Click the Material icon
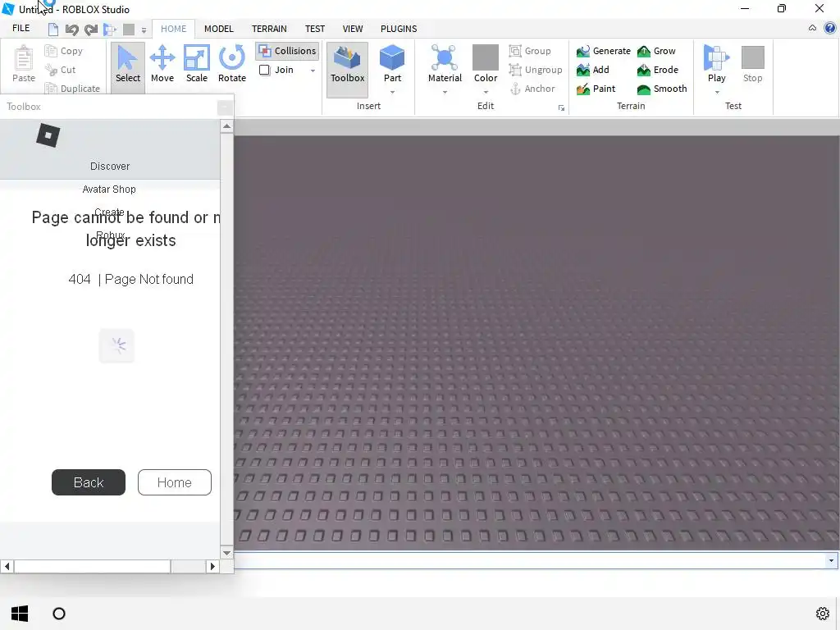The width and height of the screenshot is (840, 630). pos(445,57)
